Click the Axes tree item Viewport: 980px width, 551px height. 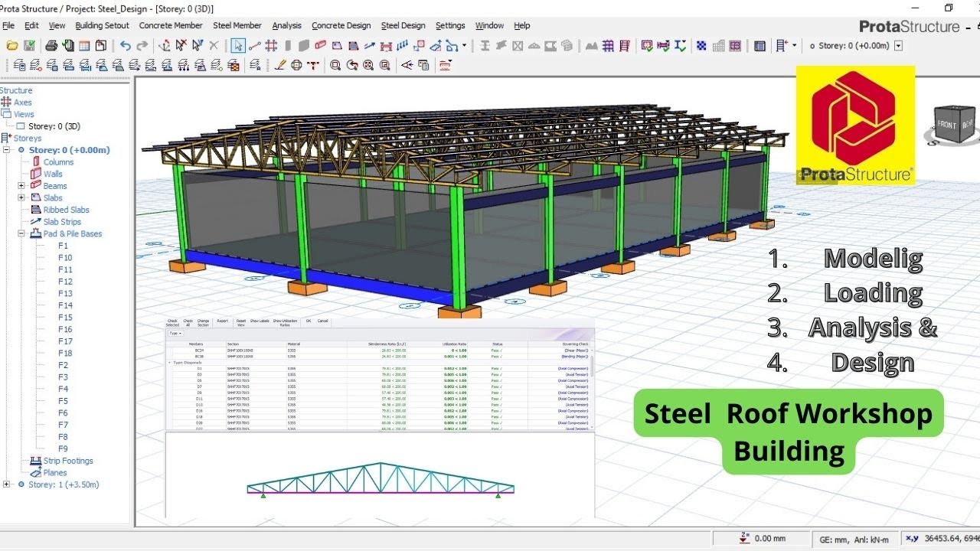click(22, 103)
